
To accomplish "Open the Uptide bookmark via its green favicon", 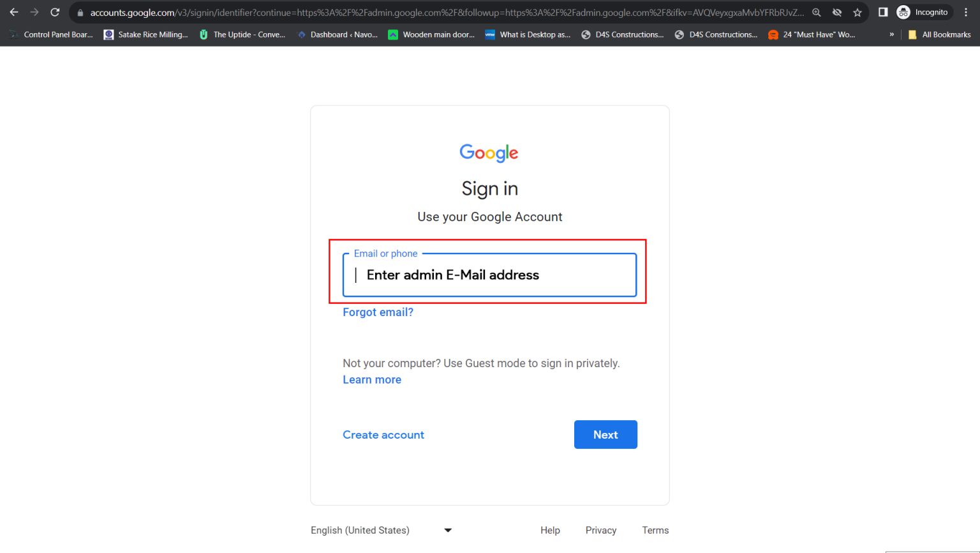I will pos(203,34).
